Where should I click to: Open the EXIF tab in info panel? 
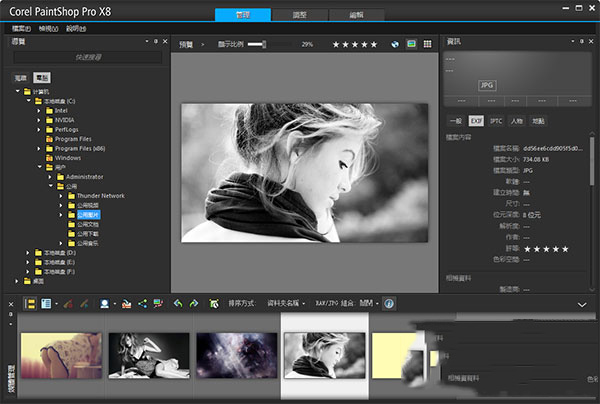[476, 121]
